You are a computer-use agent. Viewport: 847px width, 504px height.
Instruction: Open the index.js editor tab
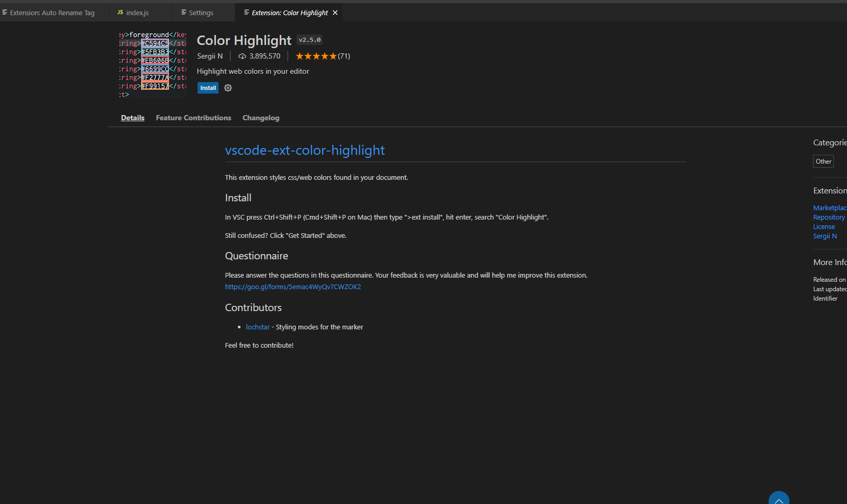(x=138, y=13)
